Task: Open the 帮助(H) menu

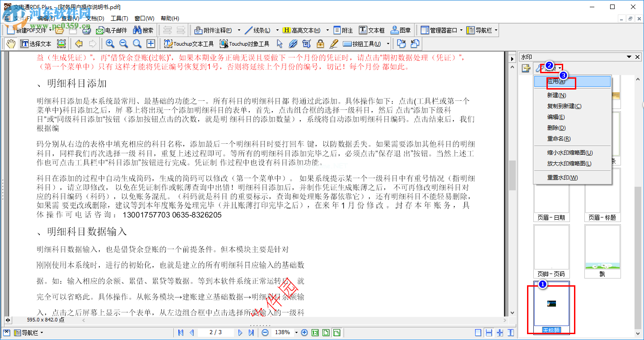Action: (x=170, y=19)
